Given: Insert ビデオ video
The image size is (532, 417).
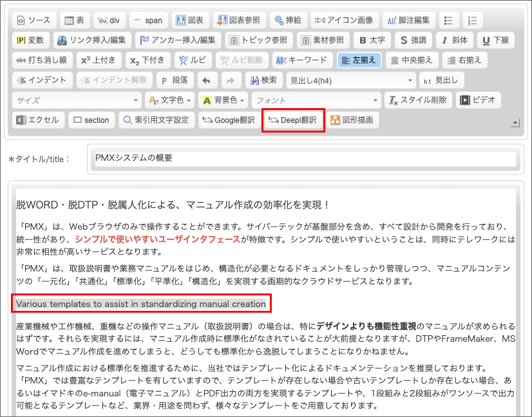Looking at the screenshot, I should [479, 100].
